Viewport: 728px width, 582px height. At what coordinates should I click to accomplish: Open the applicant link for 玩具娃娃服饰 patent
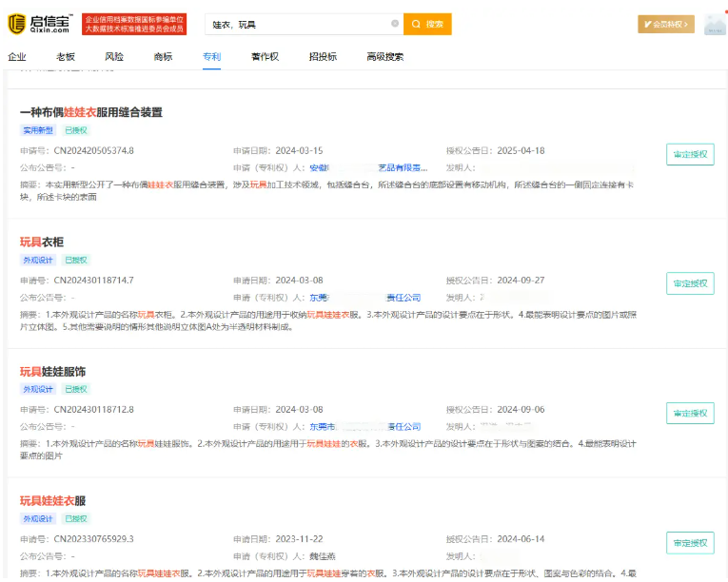pos(364,427)
